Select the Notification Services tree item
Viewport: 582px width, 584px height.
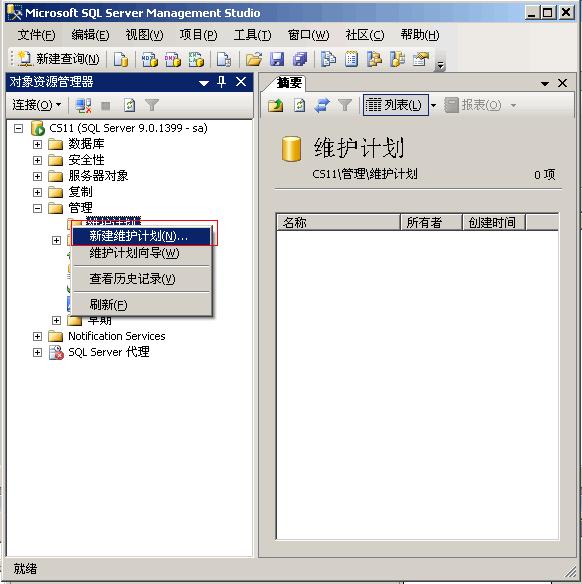coord(117,336)
